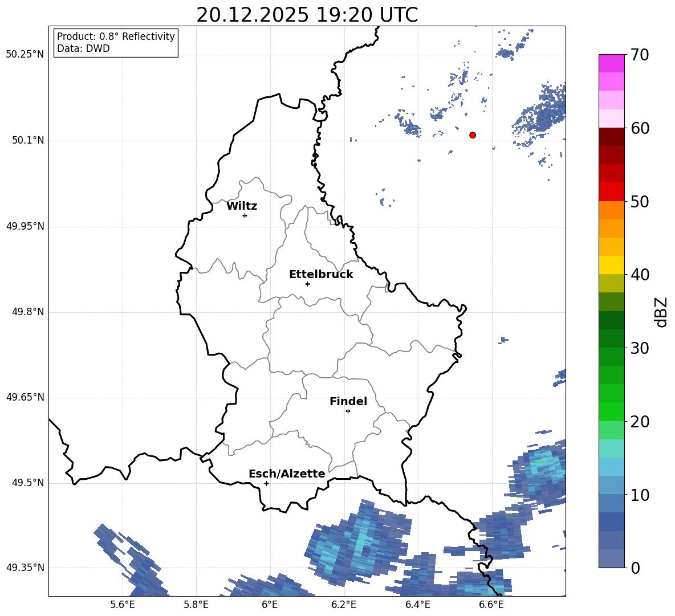Click the 49.5°N latitude label
The width and height of the screenshot is (675, 616).
pyautogui.click(x=28, y=483)
